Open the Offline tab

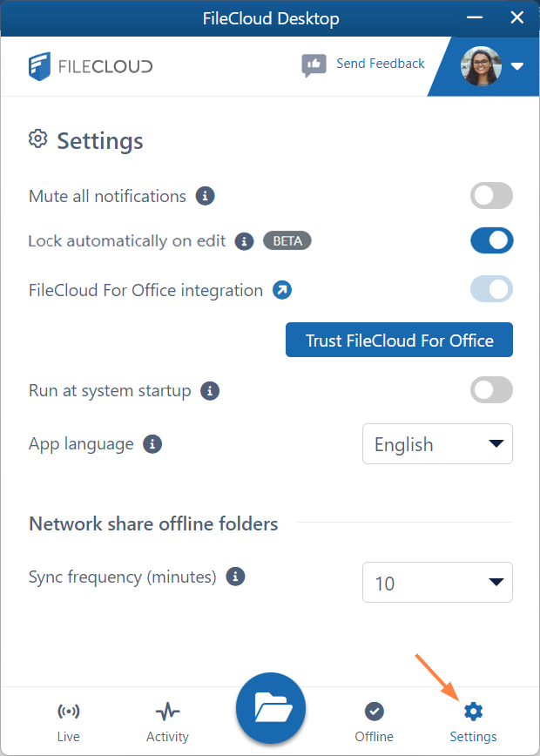[374, 722]
